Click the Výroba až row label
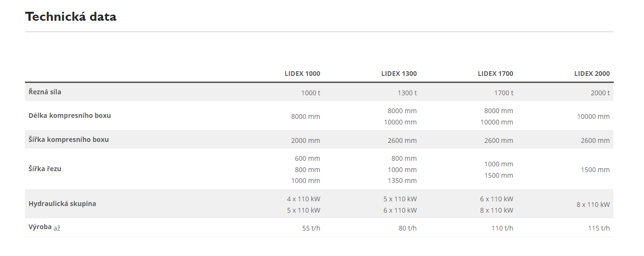 coord(44,227)
